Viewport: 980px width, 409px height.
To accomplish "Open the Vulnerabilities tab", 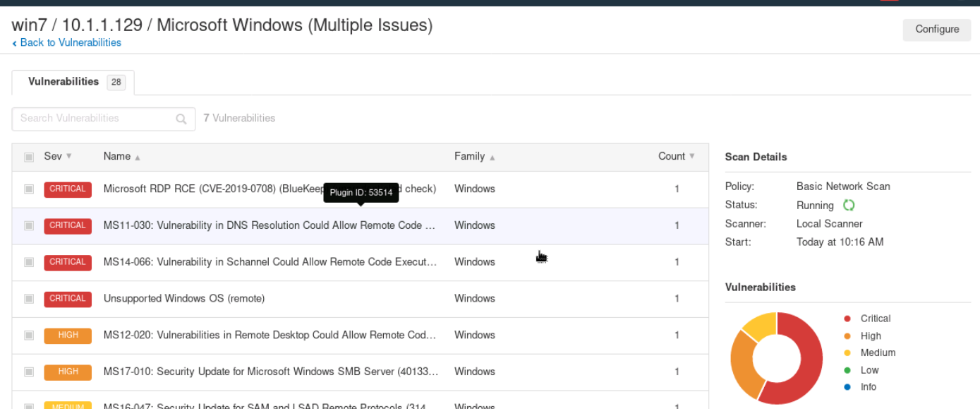I will point(73,82).
